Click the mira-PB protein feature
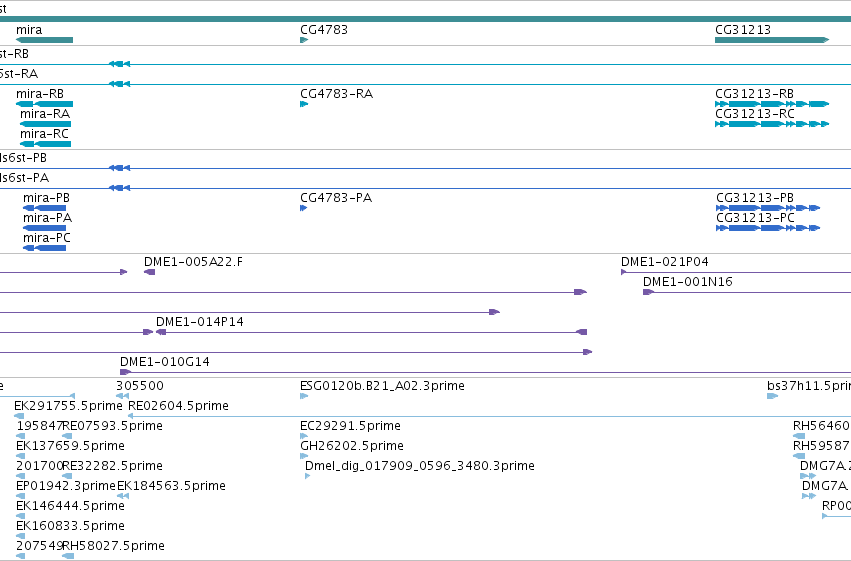The image size is (851, 561). (x=45, y=208)
